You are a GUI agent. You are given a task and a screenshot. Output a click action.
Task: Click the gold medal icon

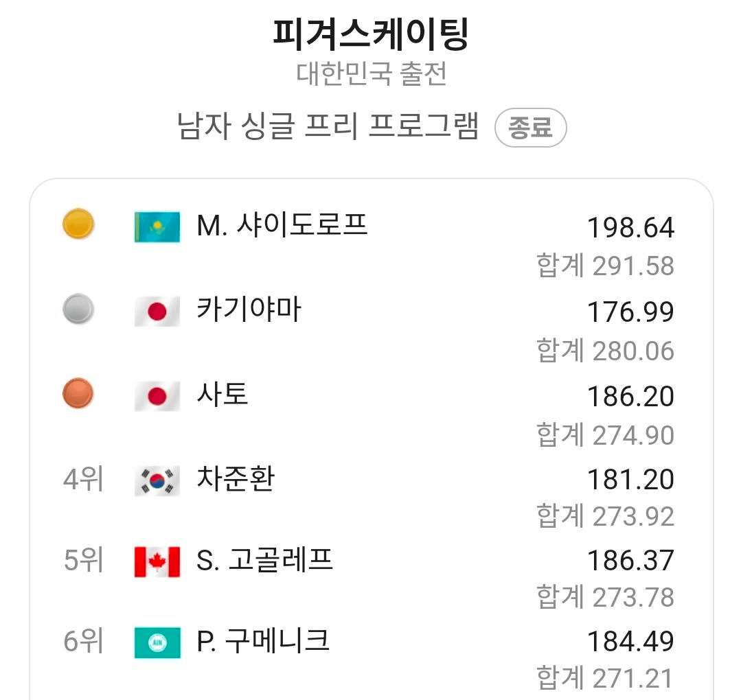point(78,224)
